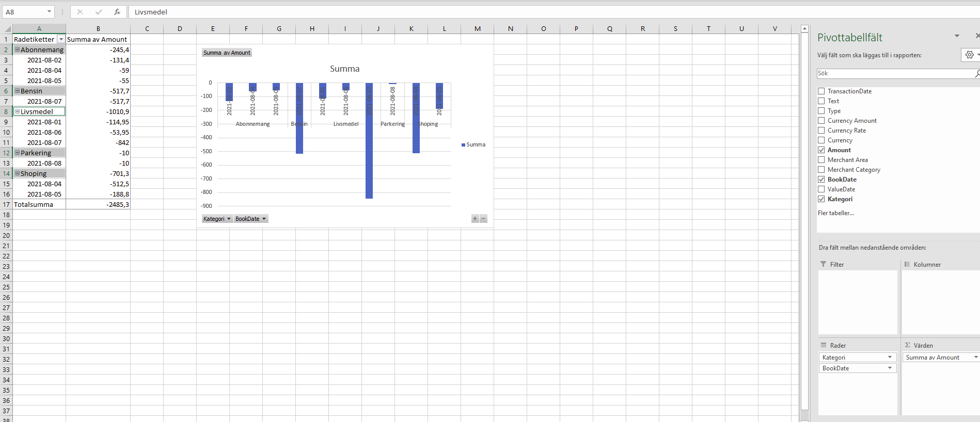Viewport: 980px width, 422px height.
Task: Uncheck the Amount field checkbox
Action: click(x=821, y=150)
